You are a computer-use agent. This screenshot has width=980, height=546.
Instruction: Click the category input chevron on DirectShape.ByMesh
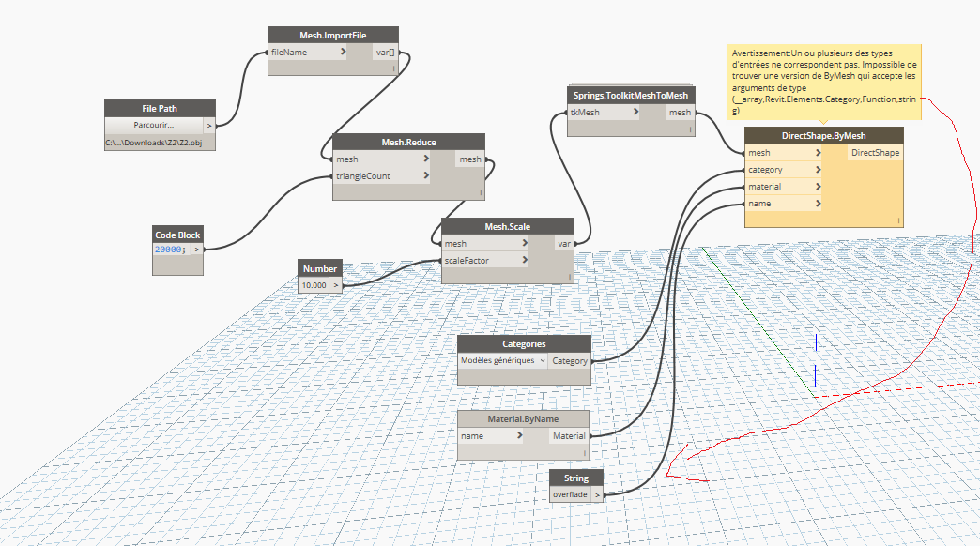tap(819, 170)
